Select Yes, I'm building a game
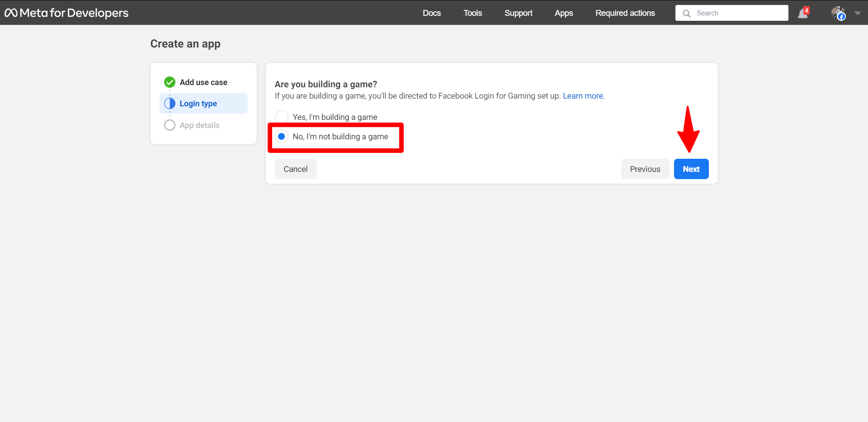Screen dimensions: 868x422 pyautogui.click(x=282, y=116)
